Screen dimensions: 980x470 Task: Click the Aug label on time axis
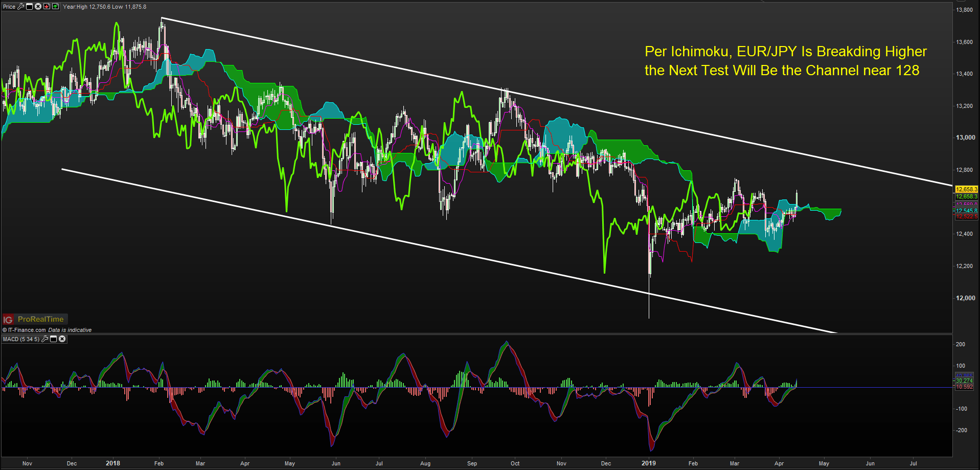point(425,463)
